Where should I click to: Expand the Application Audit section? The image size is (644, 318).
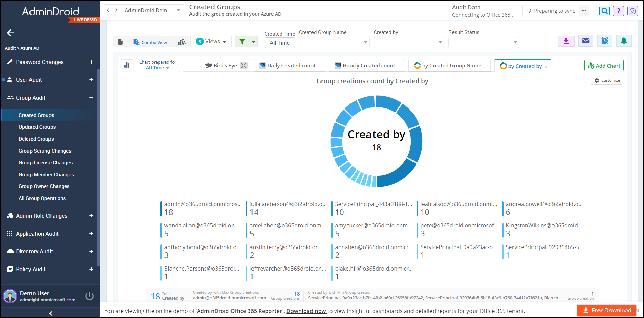point(91,234)
